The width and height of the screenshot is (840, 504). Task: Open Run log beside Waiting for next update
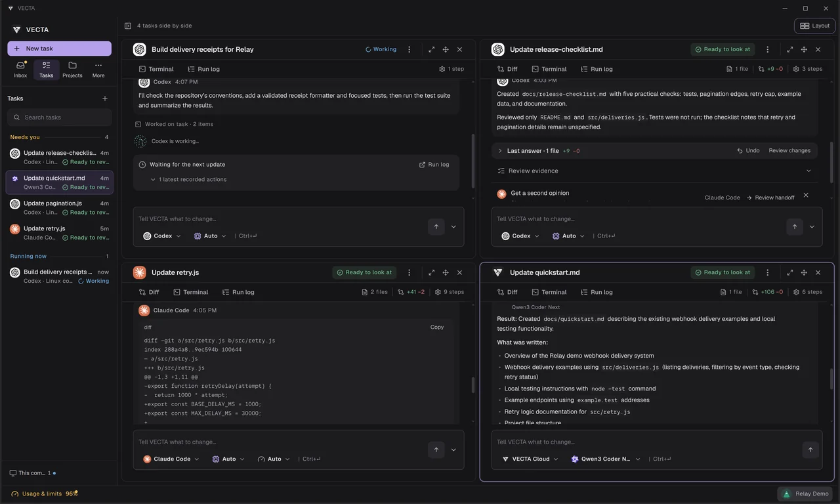(434, 165)
